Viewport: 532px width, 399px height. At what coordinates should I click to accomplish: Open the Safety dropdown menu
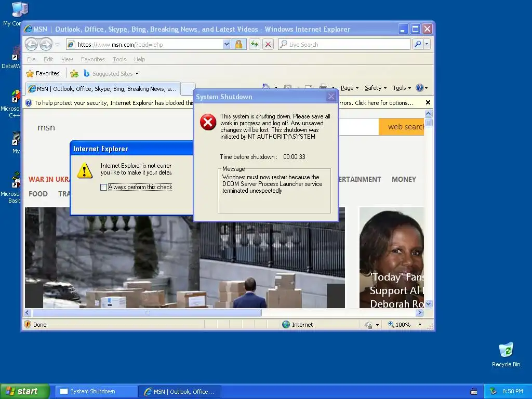(376, 88)
